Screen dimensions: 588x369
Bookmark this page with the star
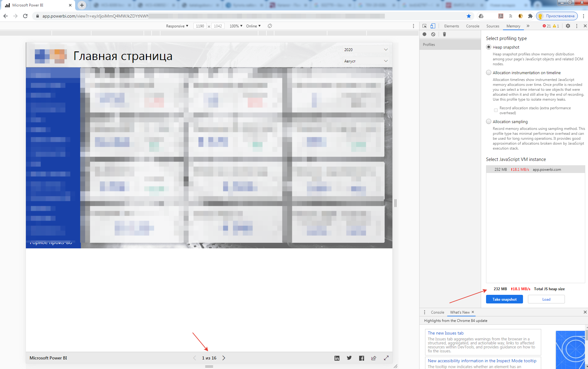[469, 16]
